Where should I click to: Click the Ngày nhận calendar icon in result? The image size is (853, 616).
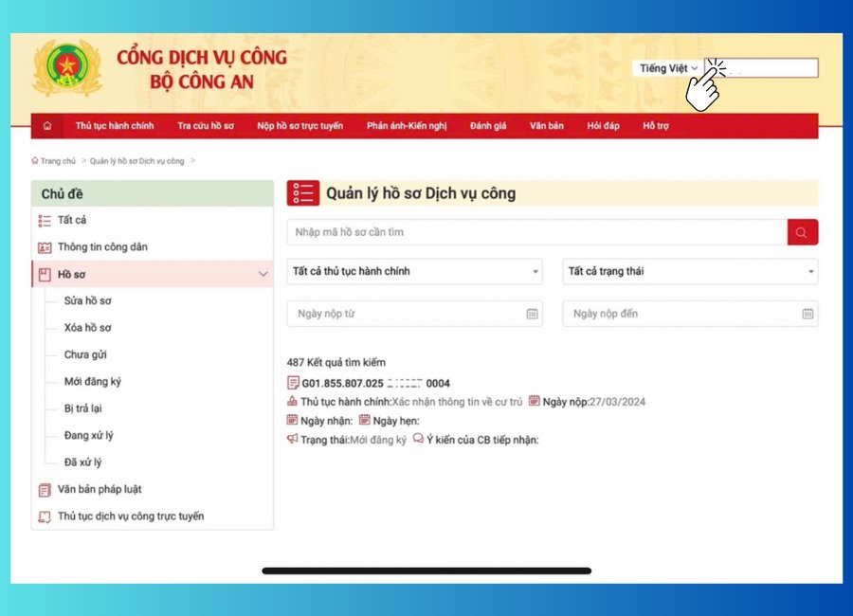point(292,420)
